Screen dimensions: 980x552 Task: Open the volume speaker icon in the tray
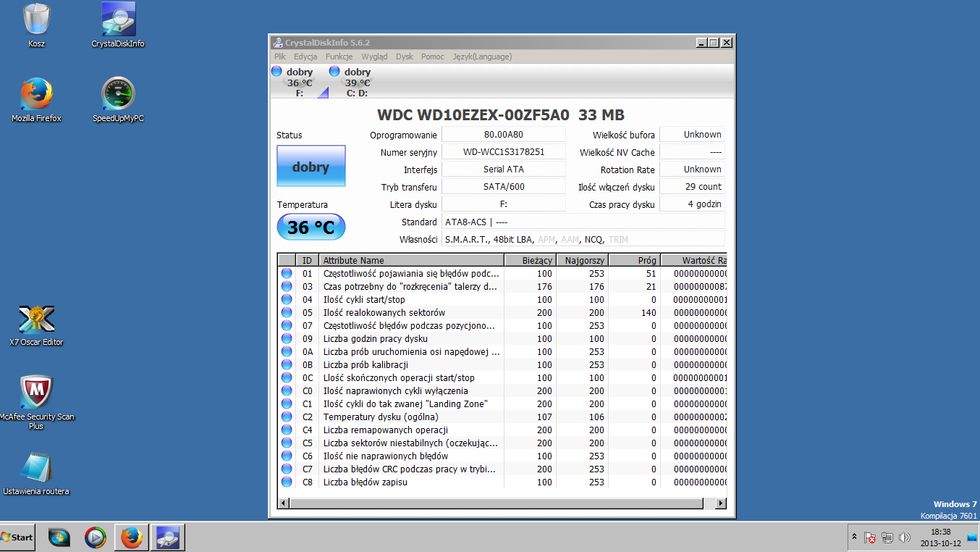(905, 538)
